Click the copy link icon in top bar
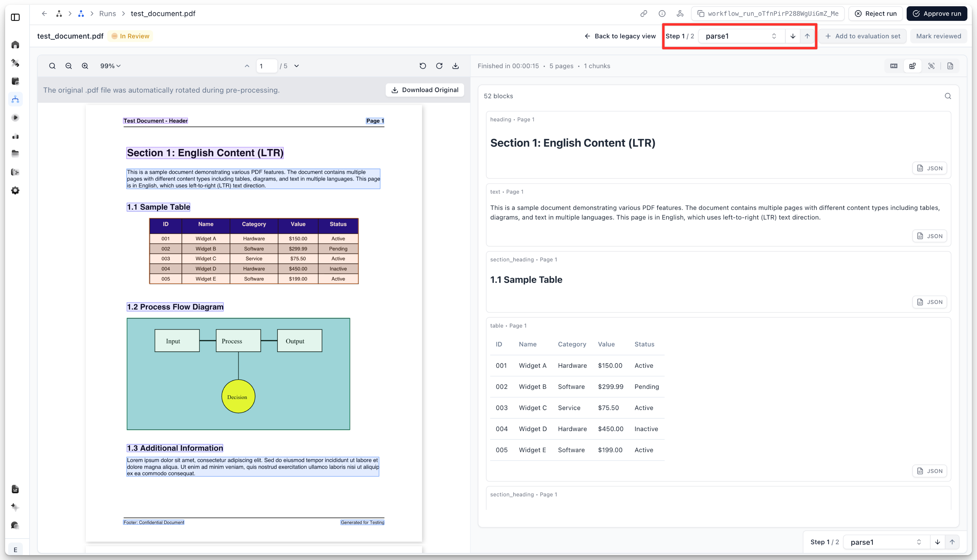Viewport: 977px width, 560px height. tap(644, 14)
